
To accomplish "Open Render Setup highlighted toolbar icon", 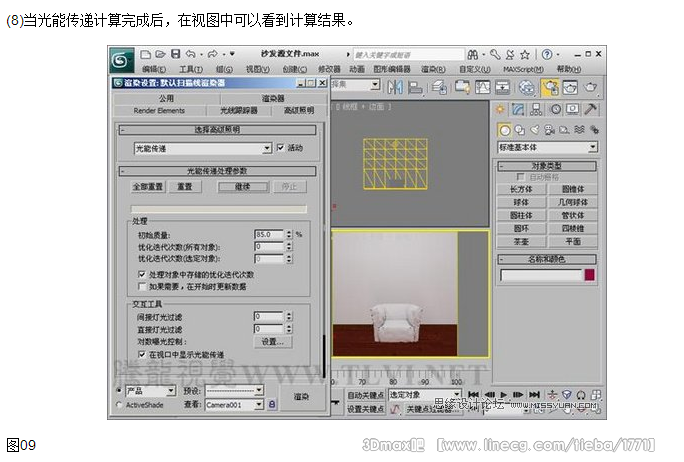I will point(550,87).
